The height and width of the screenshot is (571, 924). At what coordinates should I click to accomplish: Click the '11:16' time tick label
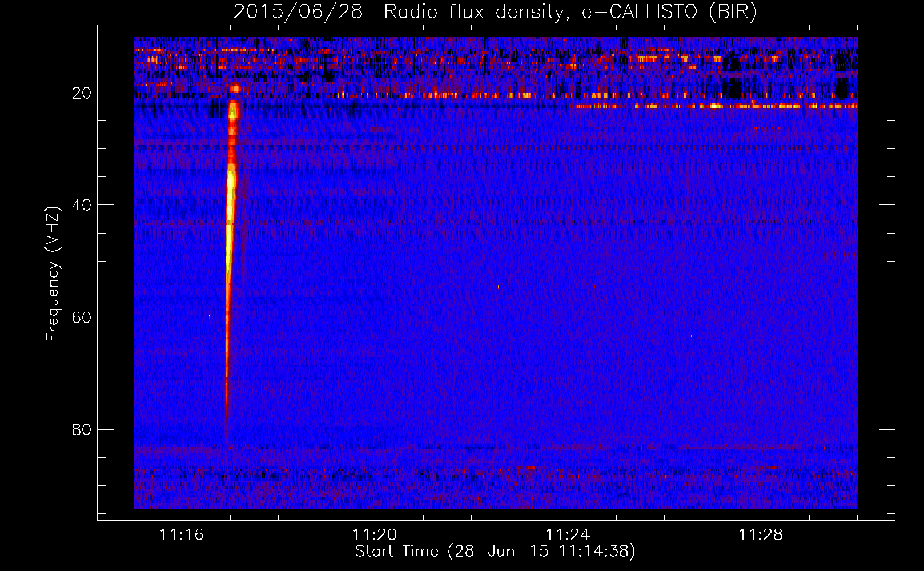click(182, 534)
